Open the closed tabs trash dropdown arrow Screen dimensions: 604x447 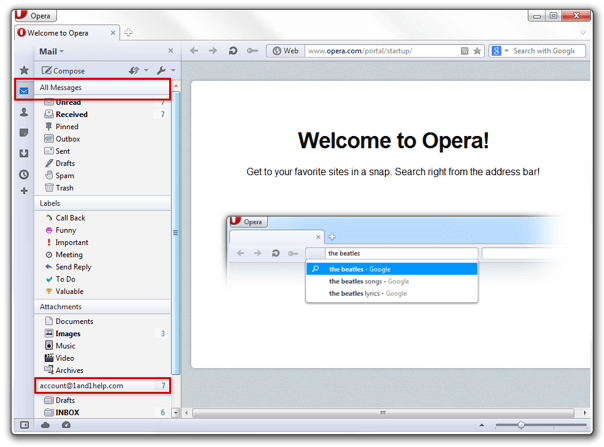(x=583, y=33)
